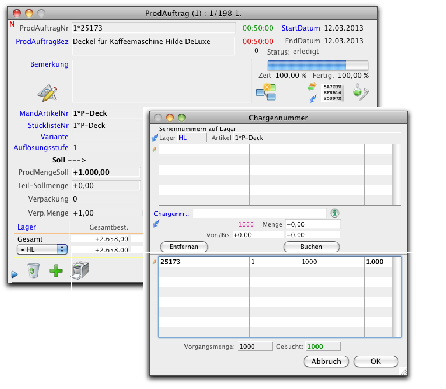Click the upper list's vertical scrollbar
This screenshot has height=389, width=446.
coord(396,174)
